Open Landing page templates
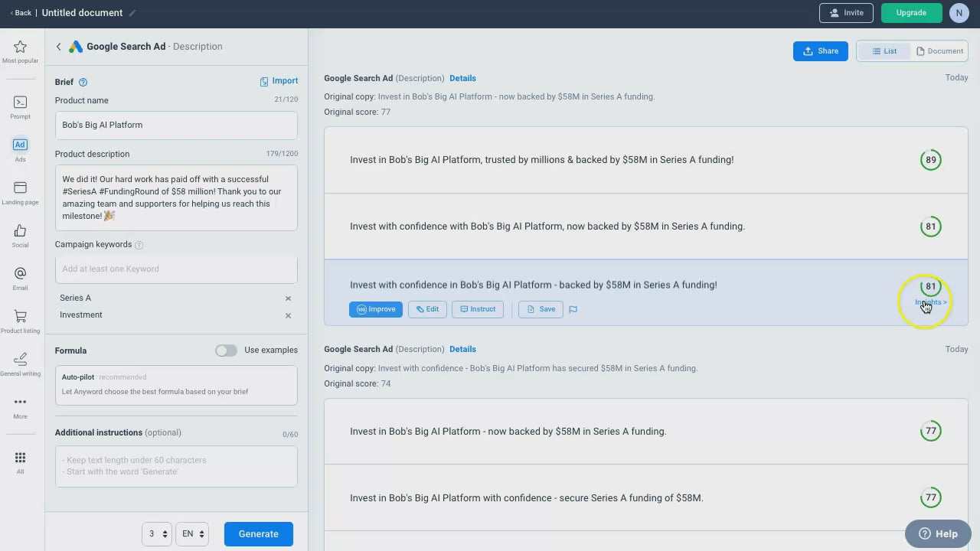 20,193
